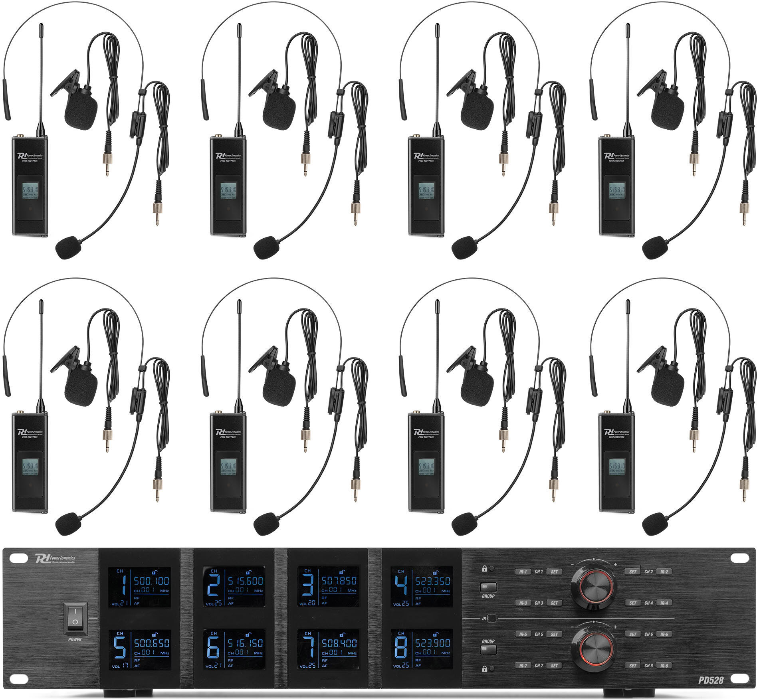Push the IR-3 button
This screenshot has width=757, height=700.
(x=523, y=603)
